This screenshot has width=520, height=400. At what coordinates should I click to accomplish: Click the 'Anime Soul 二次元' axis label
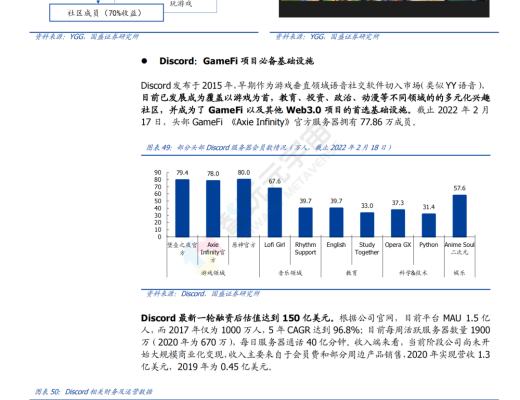(x=459, y=248)
